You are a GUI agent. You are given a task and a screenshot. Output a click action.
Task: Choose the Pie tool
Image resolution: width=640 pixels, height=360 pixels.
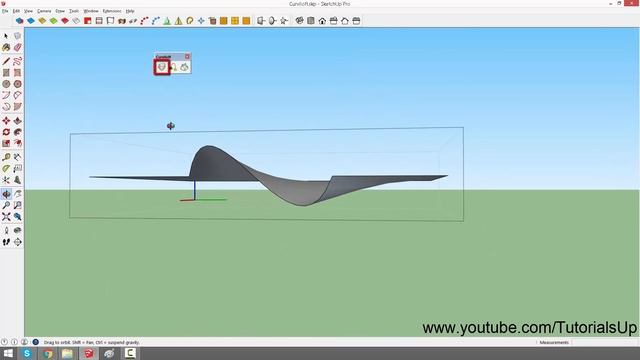pos(17,107)
